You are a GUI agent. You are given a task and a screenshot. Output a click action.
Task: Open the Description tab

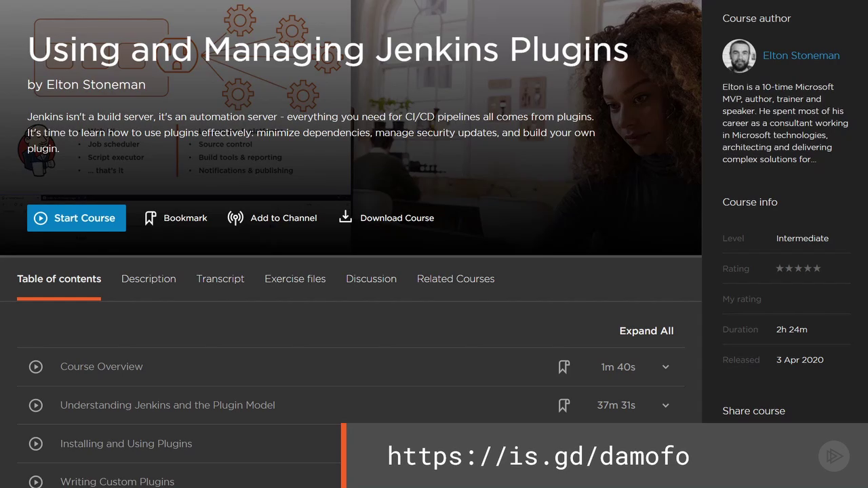pos(149,279)
